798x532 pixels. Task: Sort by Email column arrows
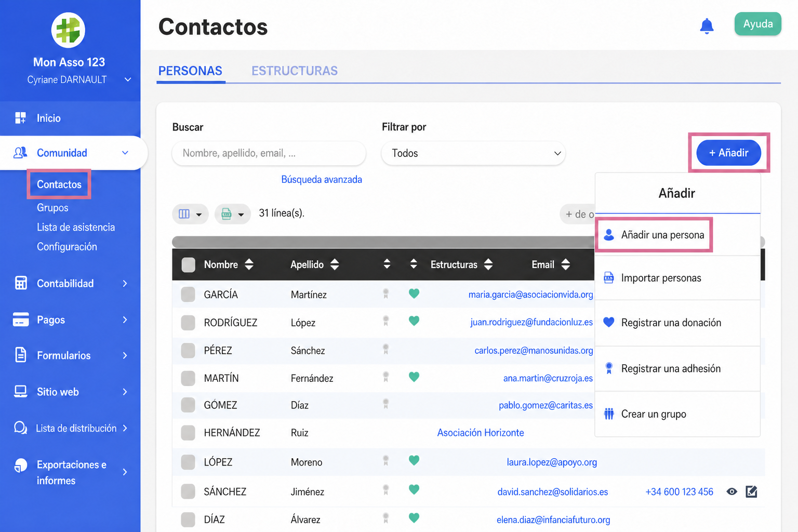click(x=566, y=264)
